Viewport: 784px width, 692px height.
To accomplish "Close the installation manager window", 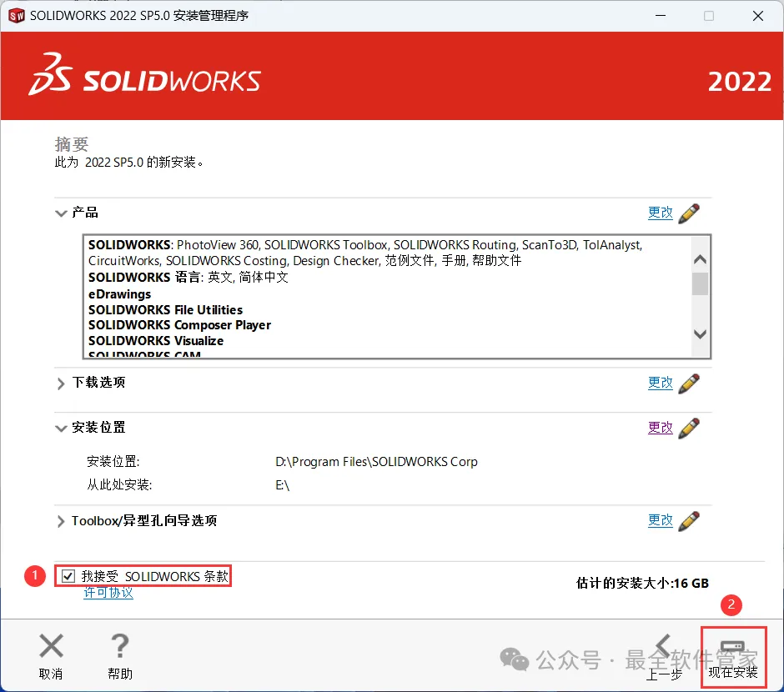I will 758,16.
